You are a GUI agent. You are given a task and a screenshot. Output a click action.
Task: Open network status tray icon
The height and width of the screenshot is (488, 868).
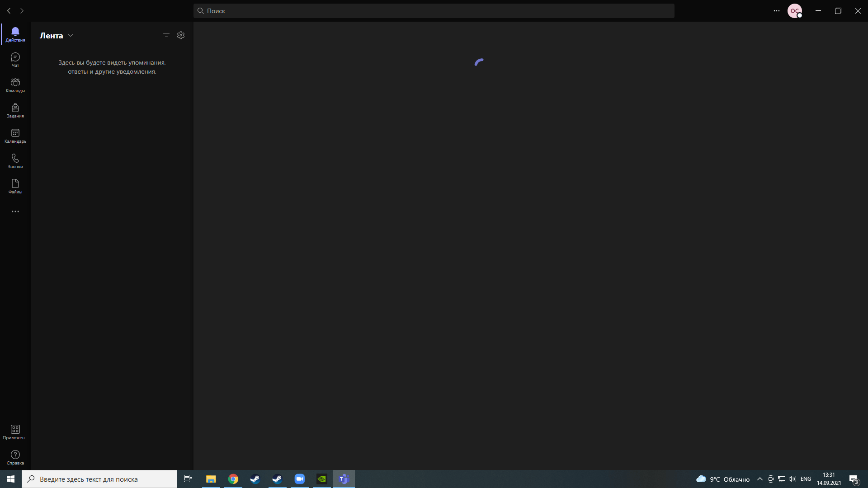point(782,479)
